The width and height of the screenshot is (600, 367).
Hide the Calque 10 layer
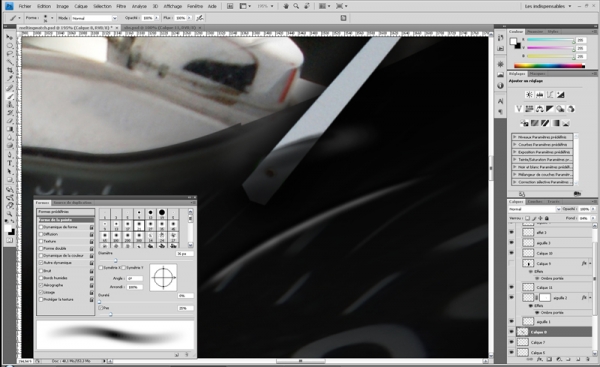512,253
